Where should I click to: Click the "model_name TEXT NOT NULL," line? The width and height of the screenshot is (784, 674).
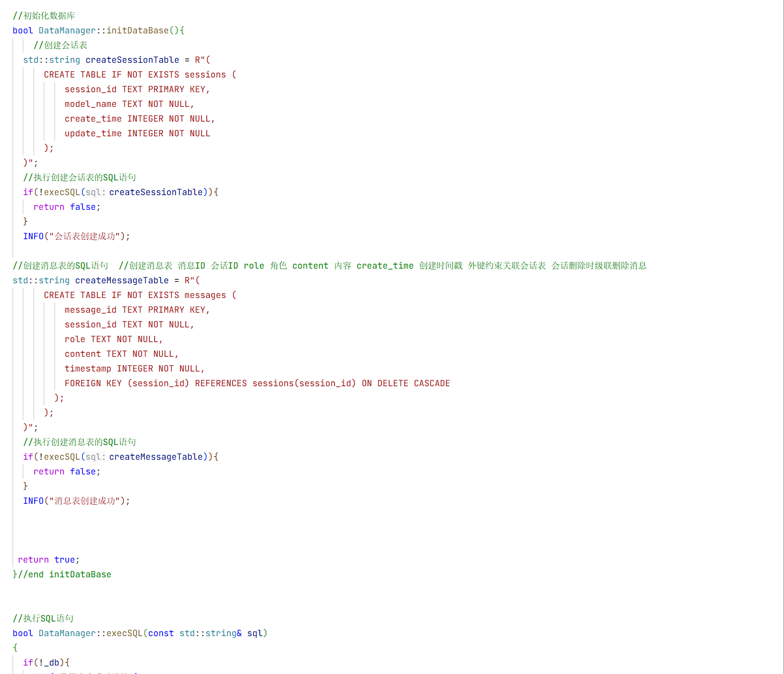coord(129,104)
